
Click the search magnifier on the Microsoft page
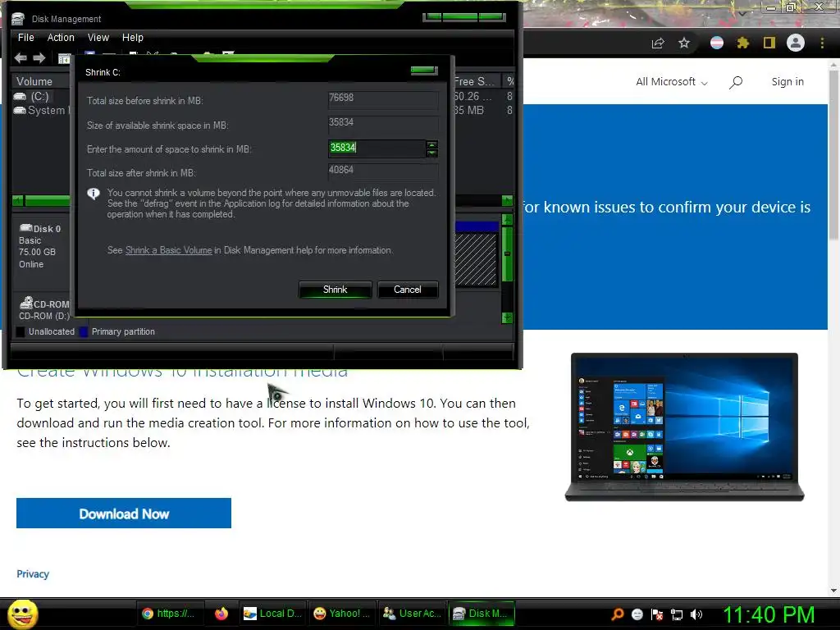tap(736, 82)
